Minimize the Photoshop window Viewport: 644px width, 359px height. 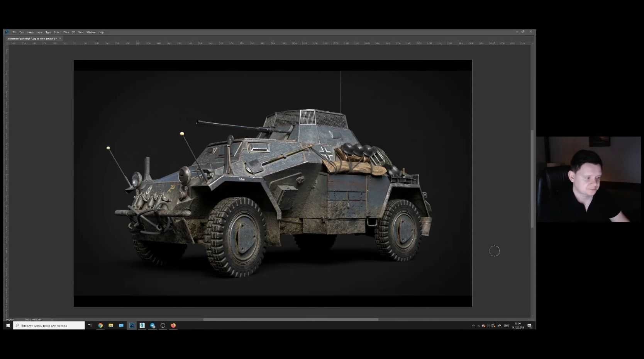[517, 32]
